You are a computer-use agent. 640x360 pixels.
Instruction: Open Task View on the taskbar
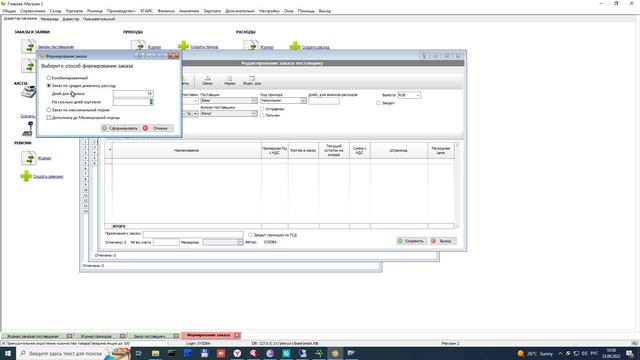[x=138, y=353]
